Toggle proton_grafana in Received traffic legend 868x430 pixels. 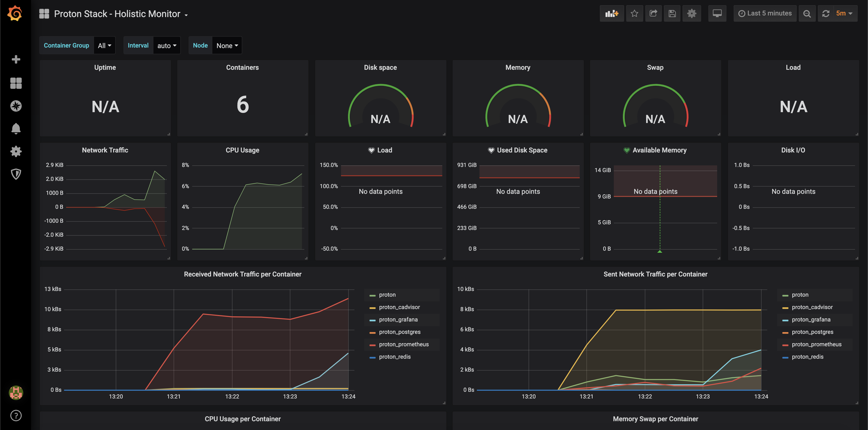pyautogui.click(x=398, y=320)
